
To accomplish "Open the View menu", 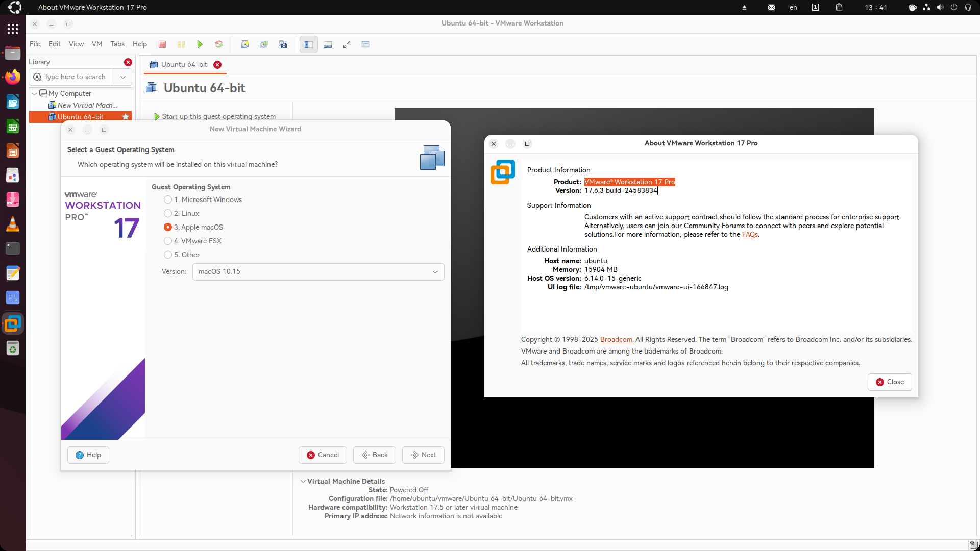I will tap(76, 44).
